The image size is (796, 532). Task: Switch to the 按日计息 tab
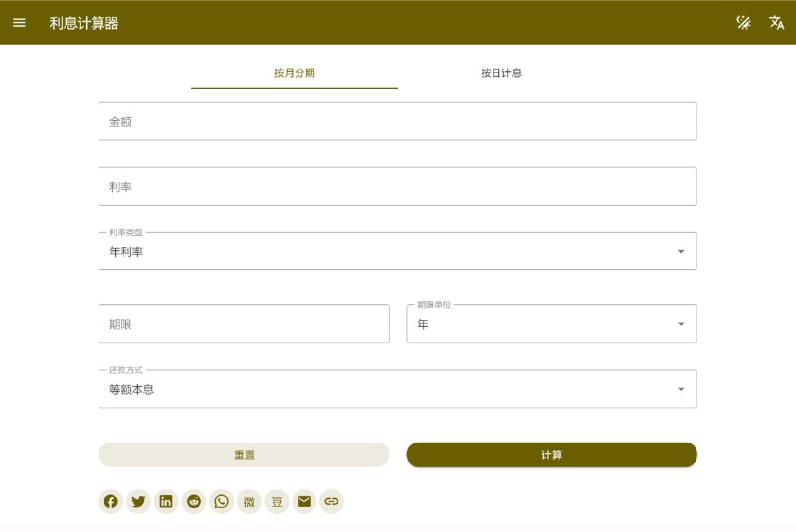(501, 73)
